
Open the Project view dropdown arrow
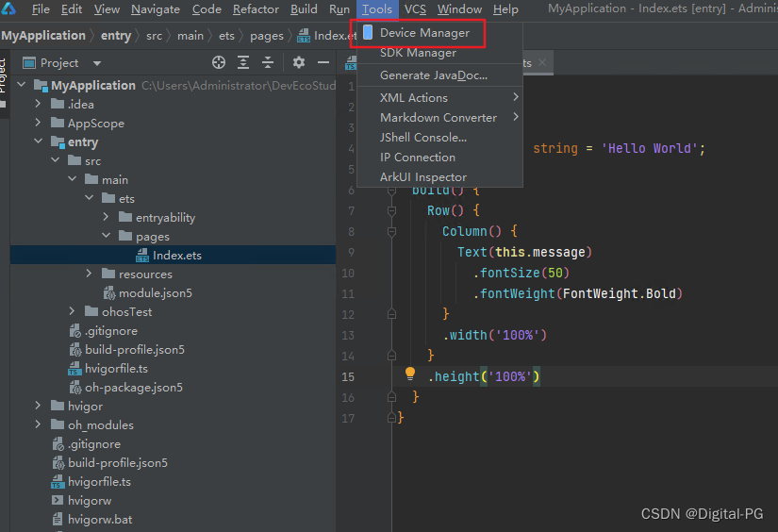coord(97,63)
